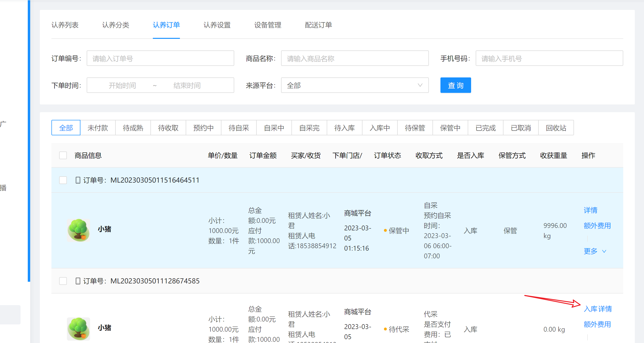Click the tree thumbnail of the first 小猪 order

78,230
